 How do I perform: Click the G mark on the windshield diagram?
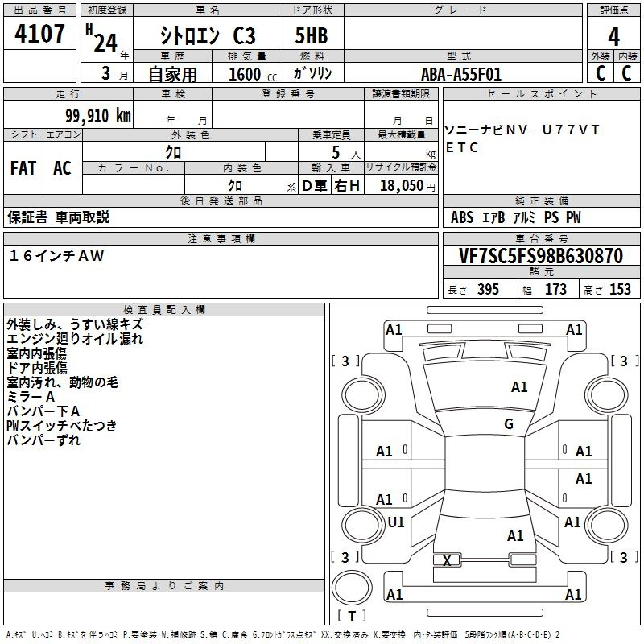point(509,424)
